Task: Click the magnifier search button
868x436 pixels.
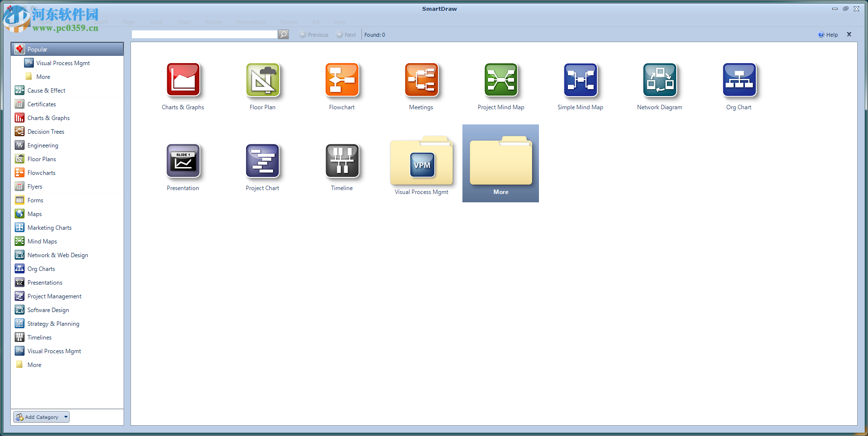Action: (x=283, y=34)
